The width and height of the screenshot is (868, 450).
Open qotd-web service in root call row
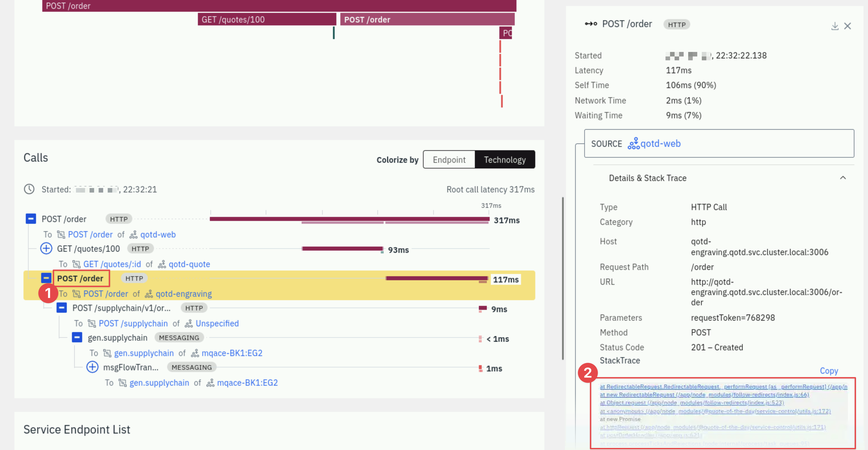click(x=158, y=234)
